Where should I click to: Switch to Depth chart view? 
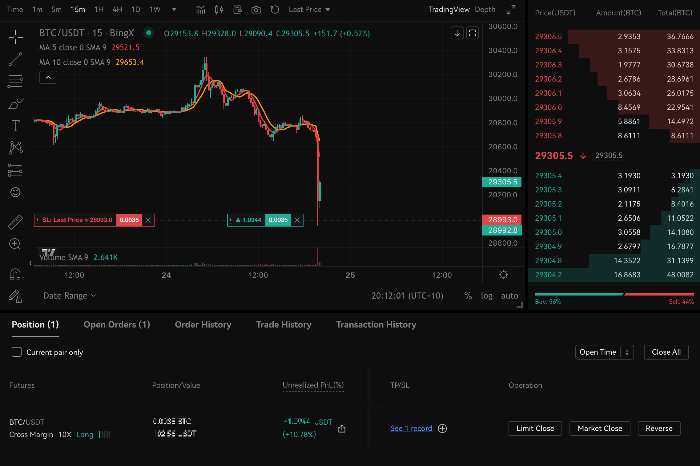point(485,9)
